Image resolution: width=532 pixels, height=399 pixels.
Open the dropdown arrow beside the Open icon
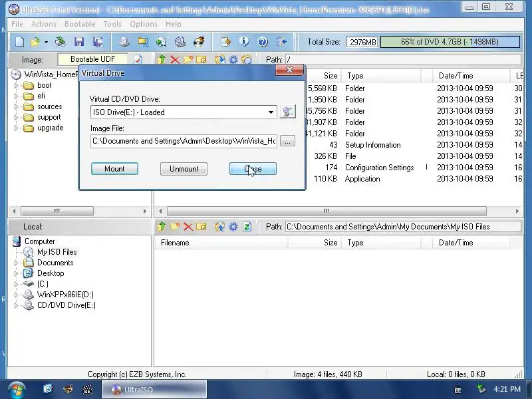(x=46, y=42)
